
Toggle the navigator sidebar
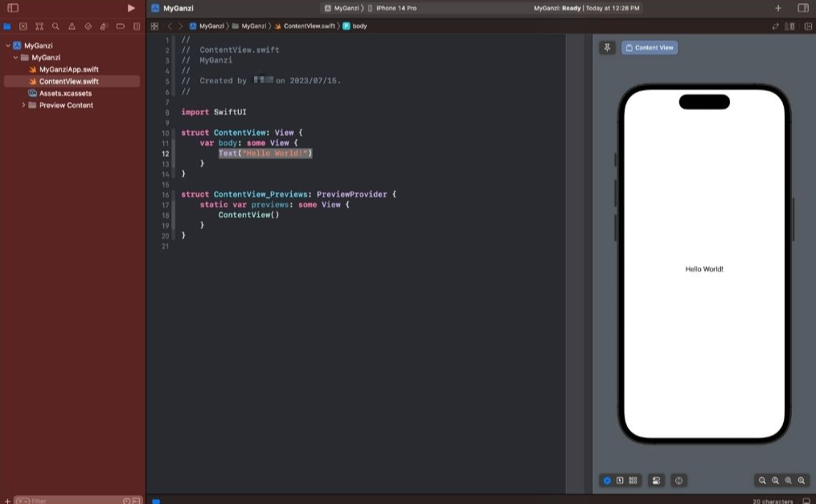[13, 8]
